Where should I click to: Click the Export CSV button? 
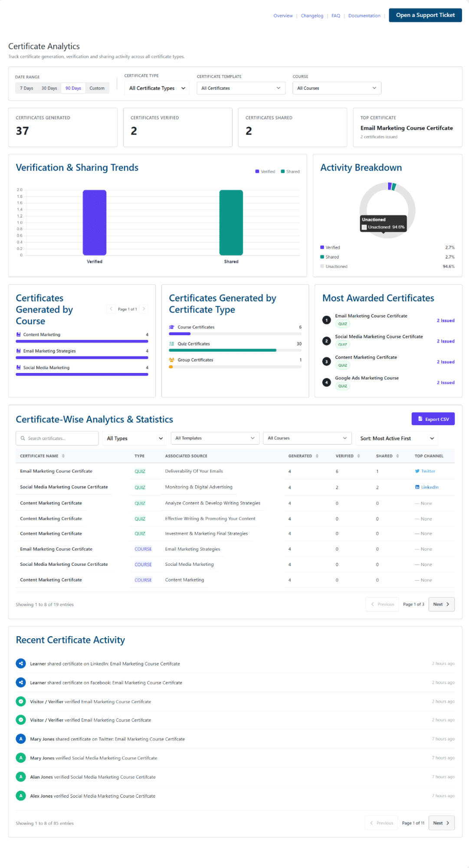pyautogui.click(x=433, y=419)
